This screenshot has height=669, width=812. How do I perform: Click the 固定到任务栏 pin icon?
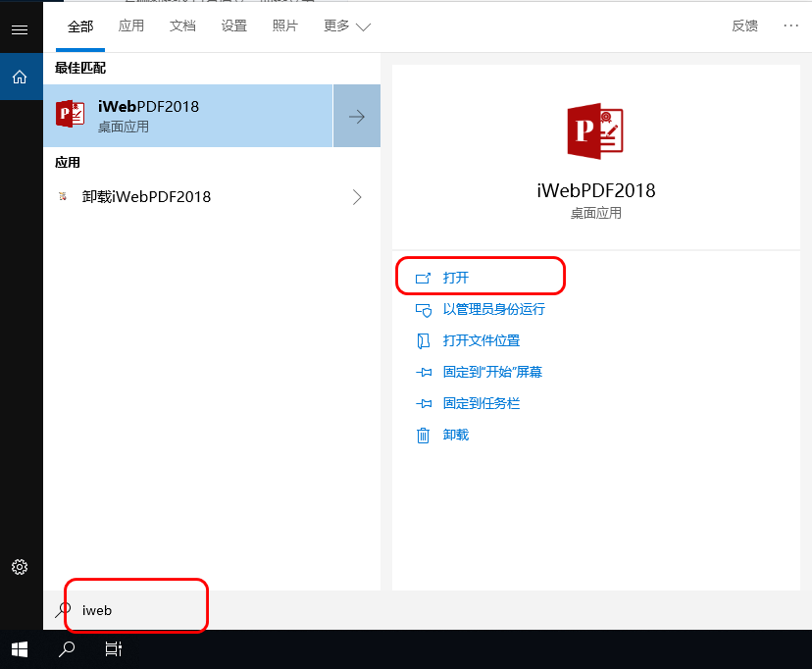point(426,403)
